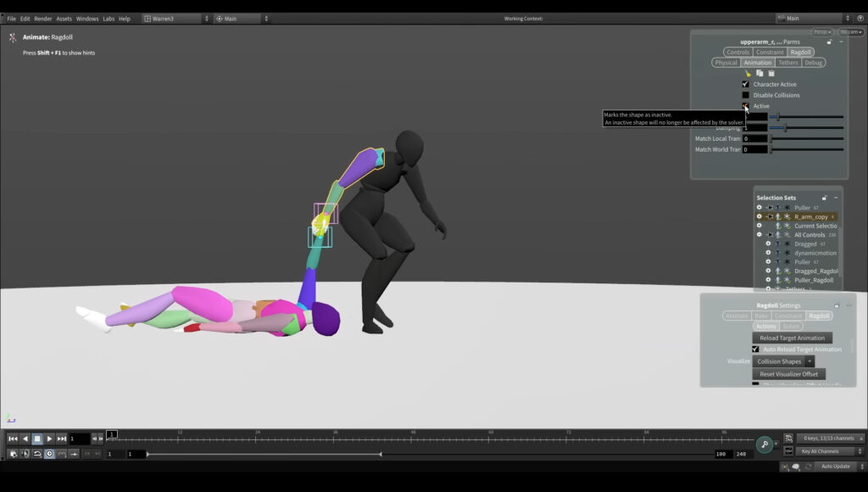The height and width of the screenshot is (492, 868).
Task: Toggle the circle on the Current Selection row
Action: point(759,226)
